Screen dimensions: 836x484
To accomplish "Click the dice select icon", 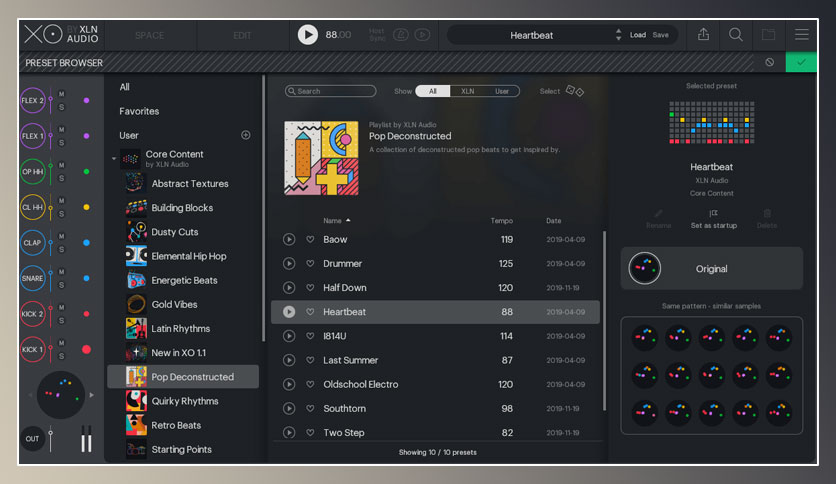I will pos(574,91).
